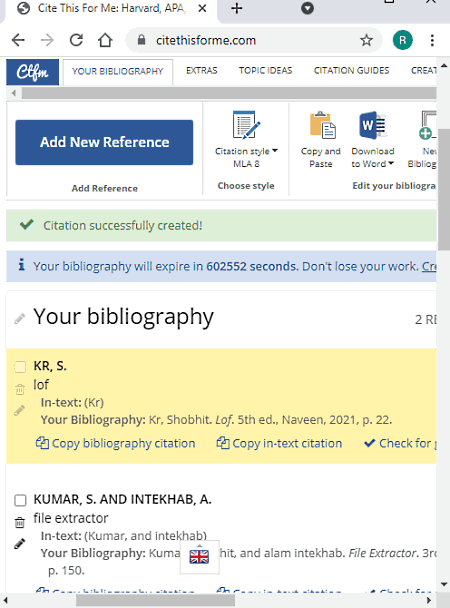The height and width of the screenshot is (608, 450).
Task: Edit the file extractor reference with the pencil icon
Action: point(19,544)
